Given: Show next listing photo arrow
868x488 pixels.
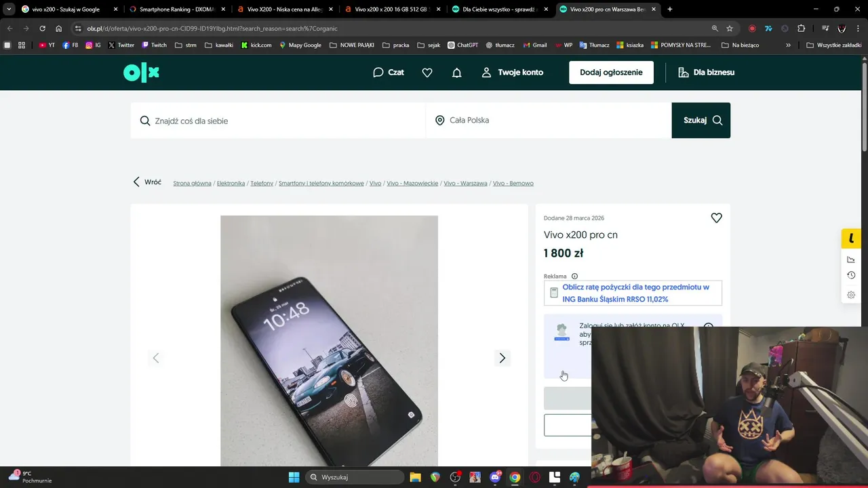Looking at the screenshot, I should 502,358.
